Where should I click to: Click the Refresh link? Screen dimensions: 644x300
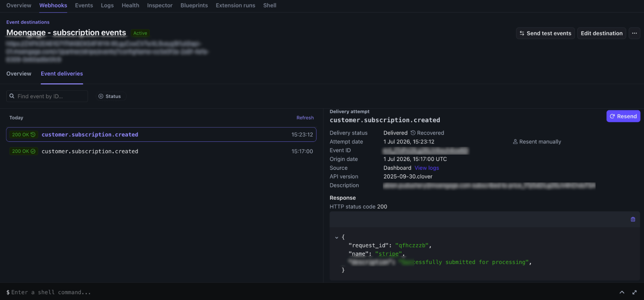coord(305,118)
